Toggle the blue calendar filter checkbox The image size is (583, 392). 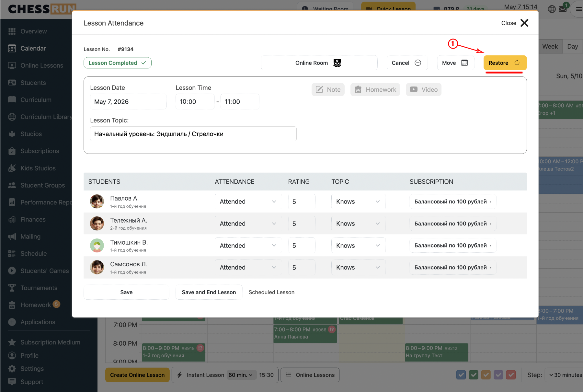pos(461,375)
